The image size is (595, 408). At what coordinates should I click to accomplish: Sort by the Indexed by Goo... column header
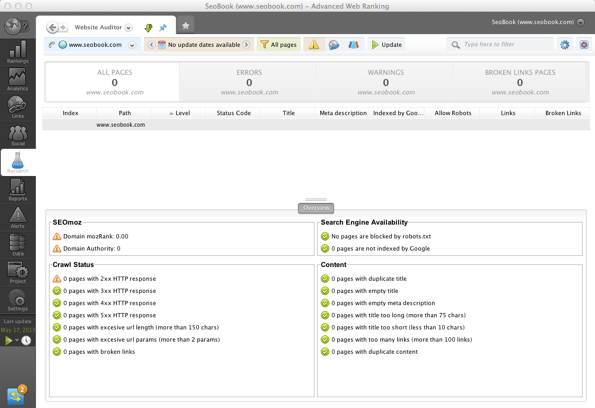pyautogui.click(x=398, y=113)
